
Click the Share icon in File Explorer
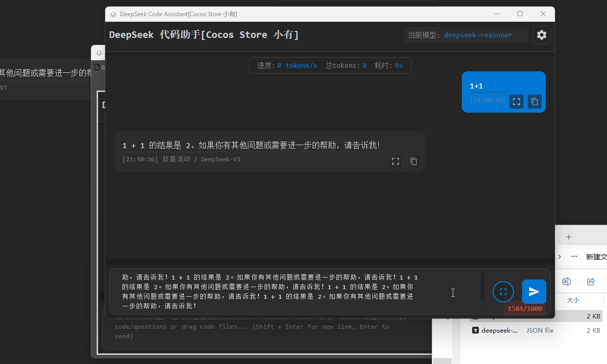point(591,282)
